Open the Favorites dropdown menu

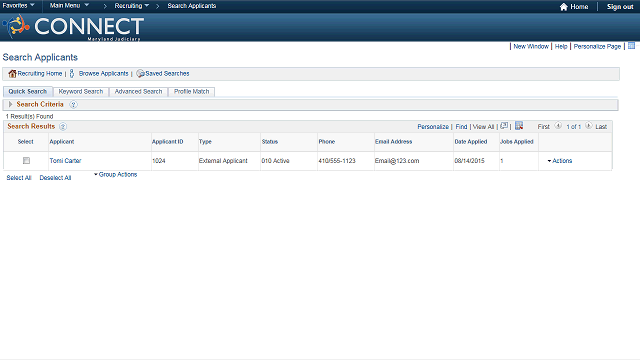19,6
